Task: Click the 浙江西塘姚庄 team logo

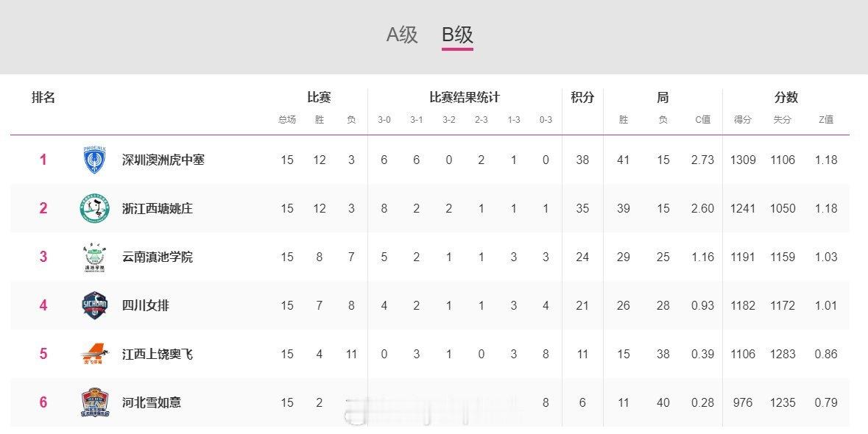Action: coord(95,209)
